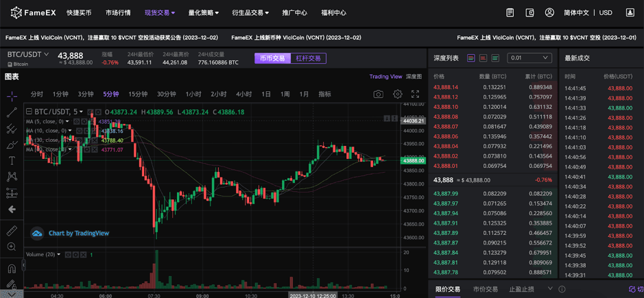Switch to 杠杆交易 margin trading mode
Screen dimensions: 644x298
pos(308,58)
